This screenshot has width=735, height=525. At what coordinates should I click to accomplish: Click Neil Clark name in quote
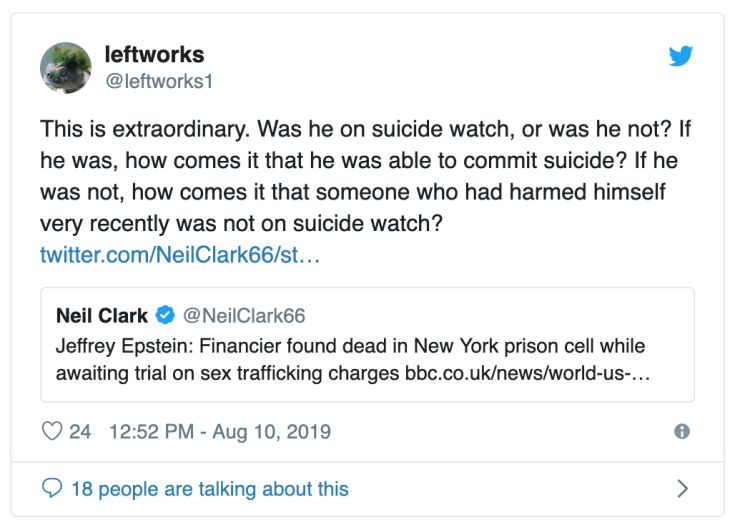[x=102, y=316]
